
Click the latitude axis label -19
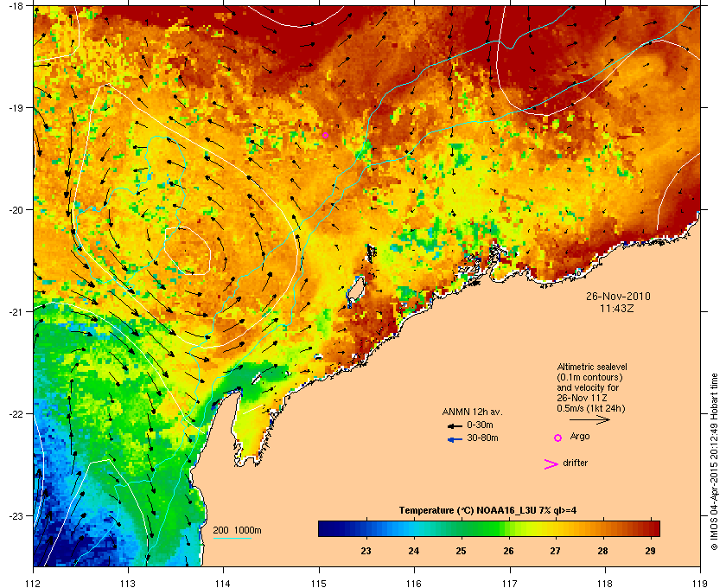coord(16,108)
